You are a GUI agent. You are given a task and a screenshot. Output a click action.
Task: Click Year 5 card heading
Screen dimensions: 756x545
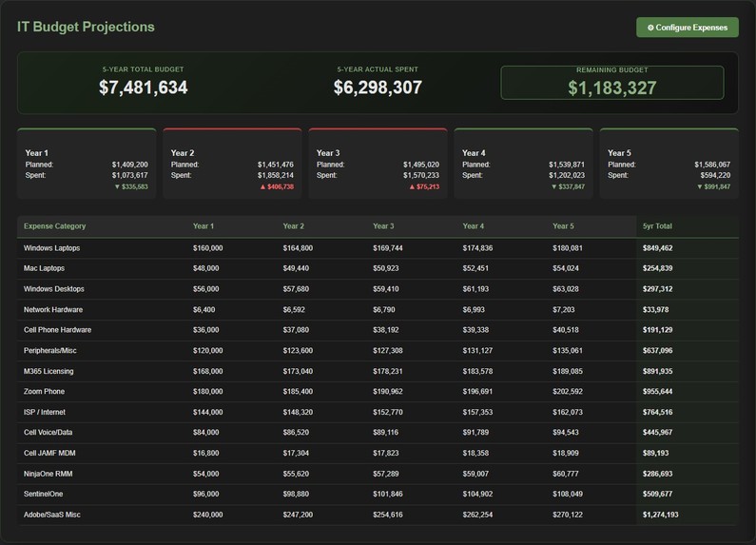click(x=619, y=153)
